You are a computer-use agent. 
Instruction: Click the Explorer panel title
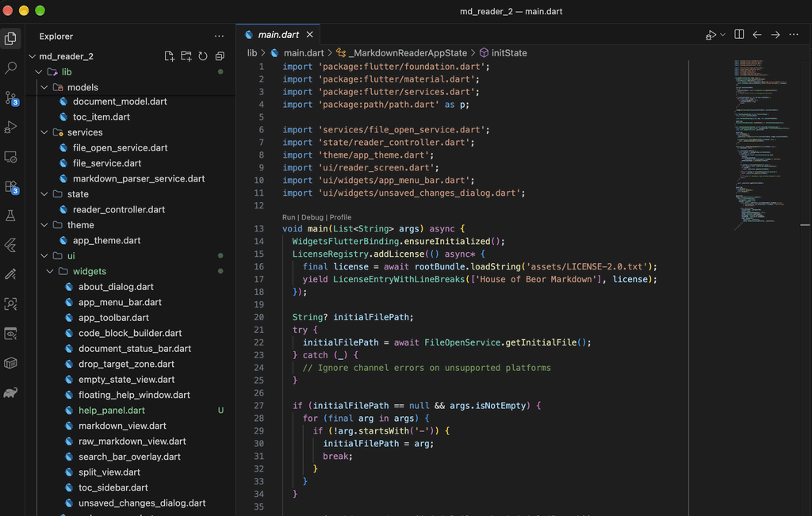click(56, 36)
